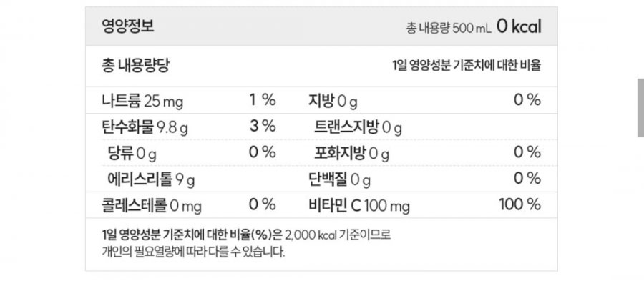Click the 탄수화물 9.8 g entry

tap(145, 127)
